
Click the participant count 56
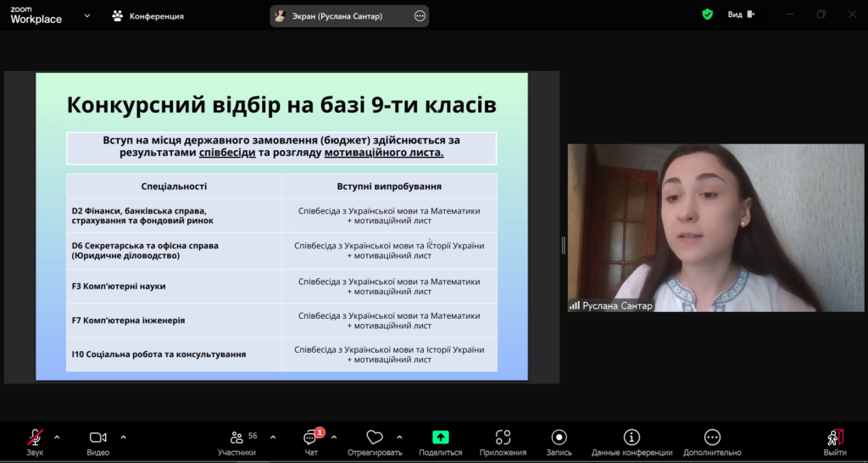point(253,436)
